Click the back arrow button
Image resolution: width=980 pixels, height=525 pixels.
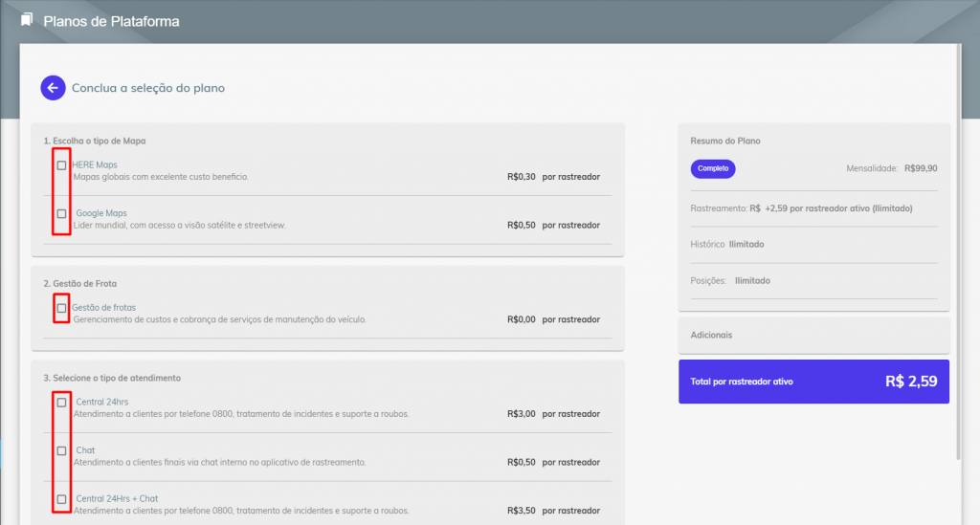click(x=54, y=88)
